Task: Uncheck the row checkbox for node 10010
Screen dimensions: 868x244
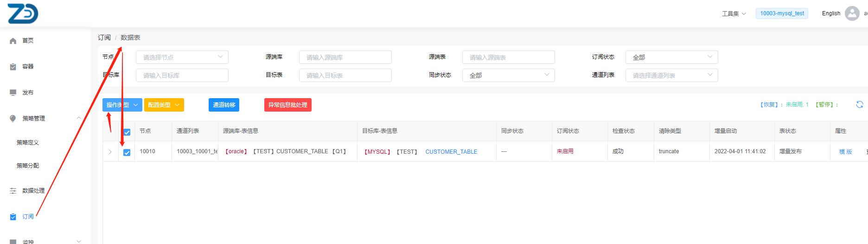Action: [127, 152]
